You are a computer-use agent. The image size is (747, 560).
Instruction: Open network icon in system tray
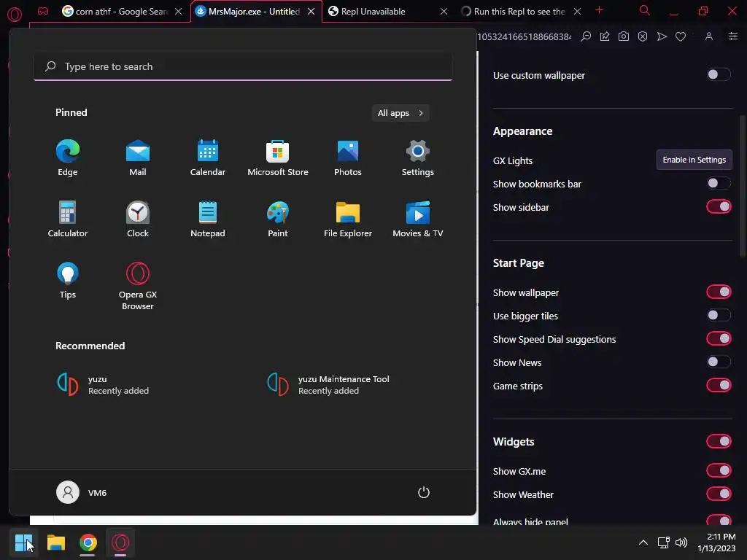664,542
